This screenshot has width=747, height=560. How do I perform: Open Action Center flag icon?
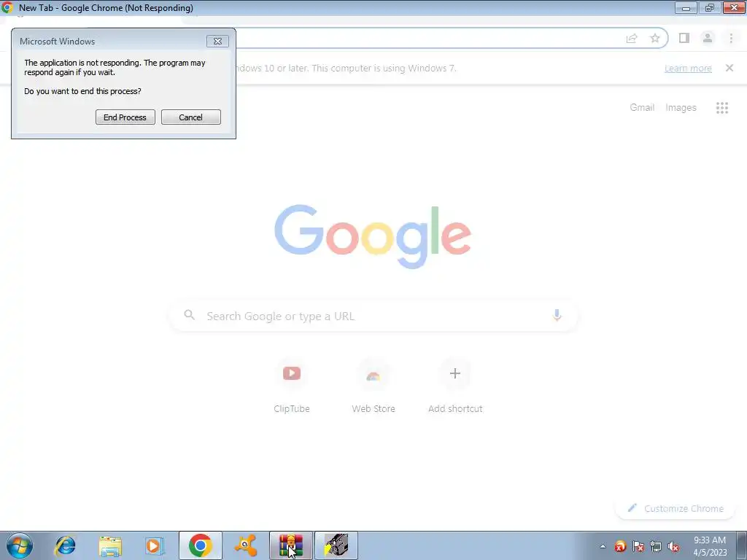coord(638,546)
